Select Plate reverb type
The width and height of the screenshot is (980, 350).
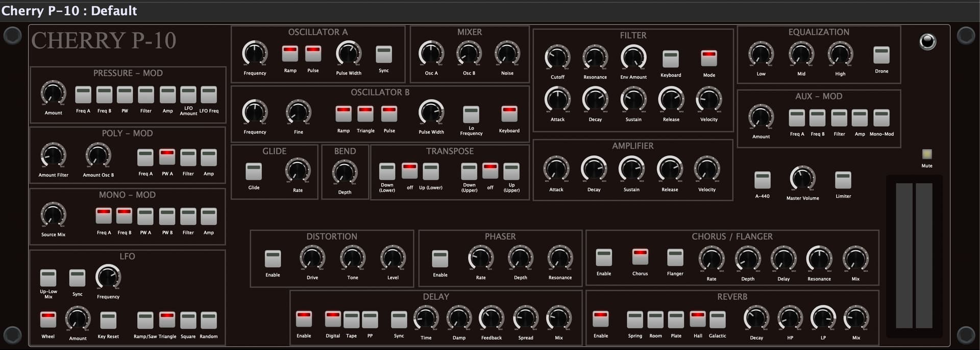click(x=676, y=319)
